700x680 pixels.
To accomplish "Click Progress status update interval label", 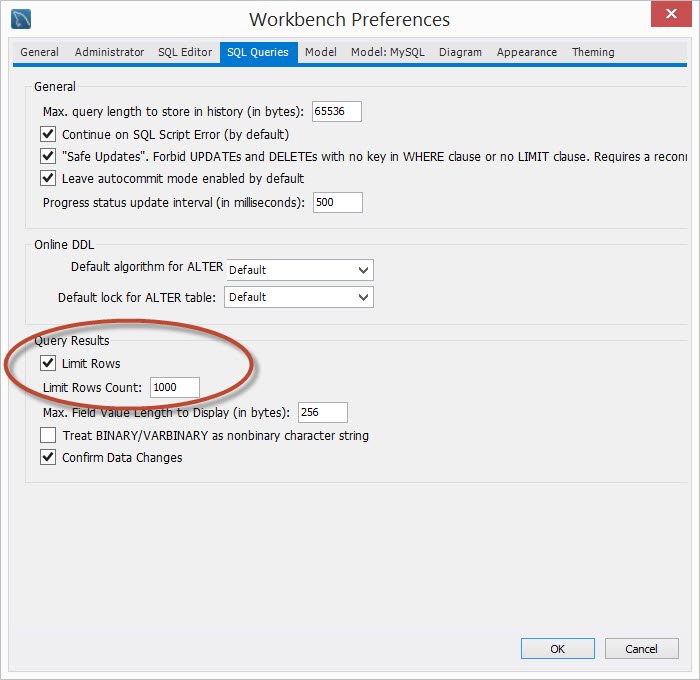I will point(174,203).
